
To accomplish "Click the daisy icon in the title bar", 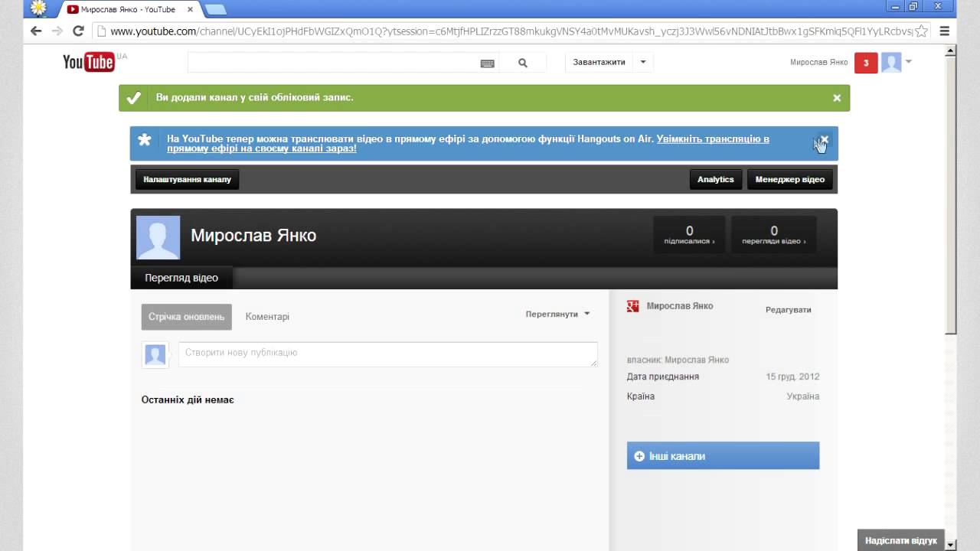I will (38, 8).
